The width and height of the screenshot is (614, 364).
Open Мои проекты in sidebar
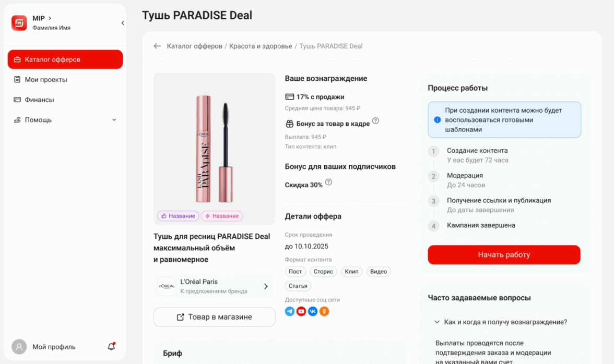coord(65,80)
